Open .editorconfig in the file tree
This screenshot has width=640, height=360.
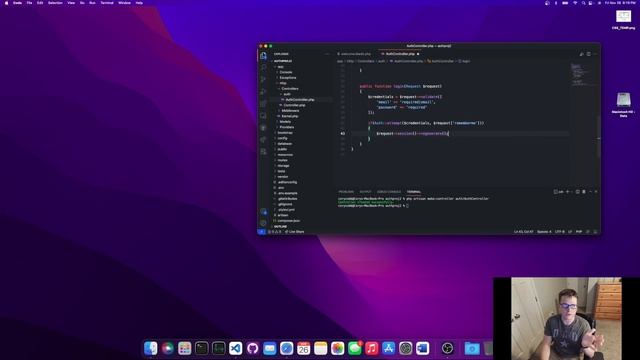[287, 182]
